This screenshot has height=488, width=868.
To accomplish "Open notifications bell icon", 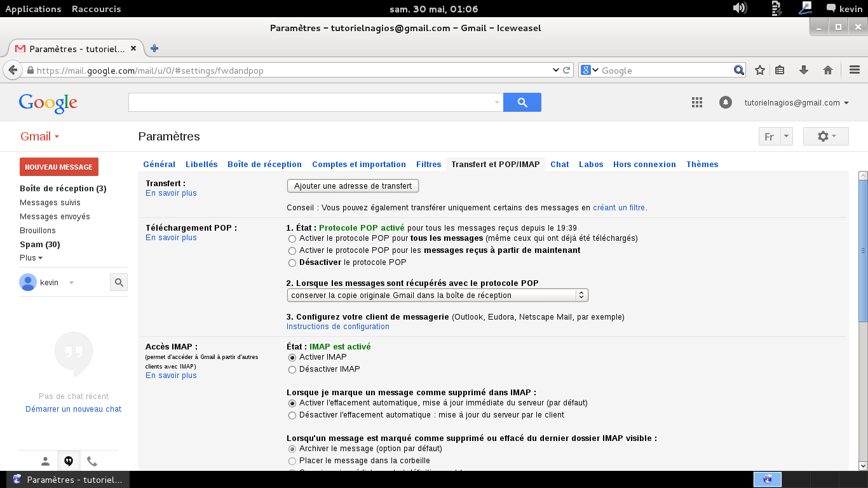I will tap(725, 102).
